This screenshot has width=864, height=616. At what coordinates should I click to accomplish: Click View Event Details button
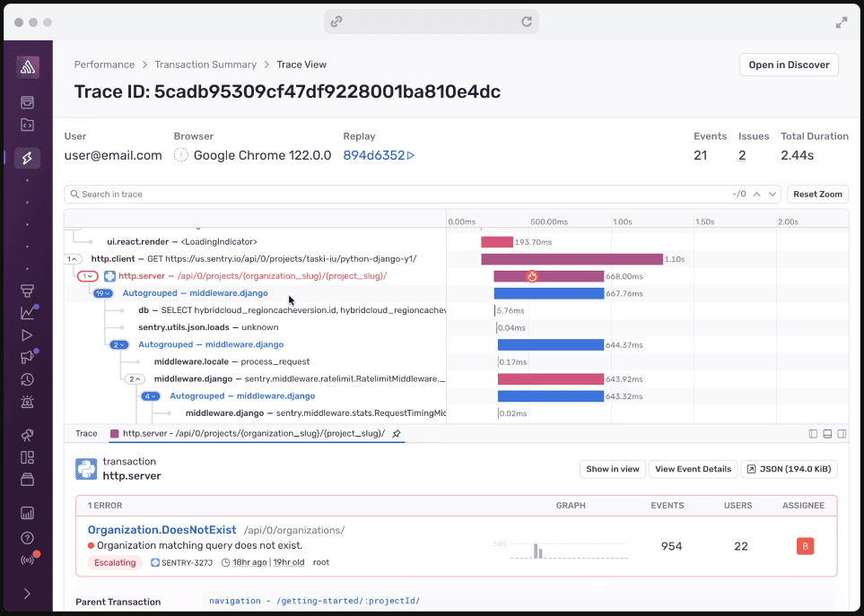(x=693, y=469)
